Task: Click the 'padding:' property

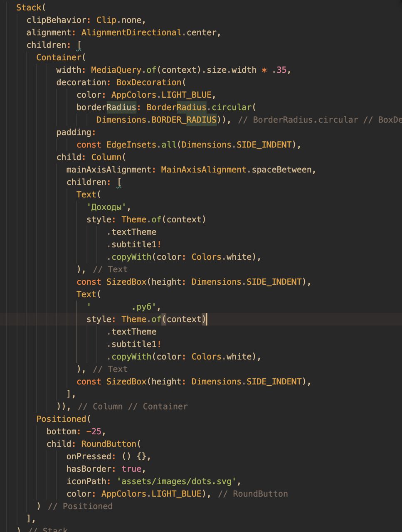Action: coord(76,132)
